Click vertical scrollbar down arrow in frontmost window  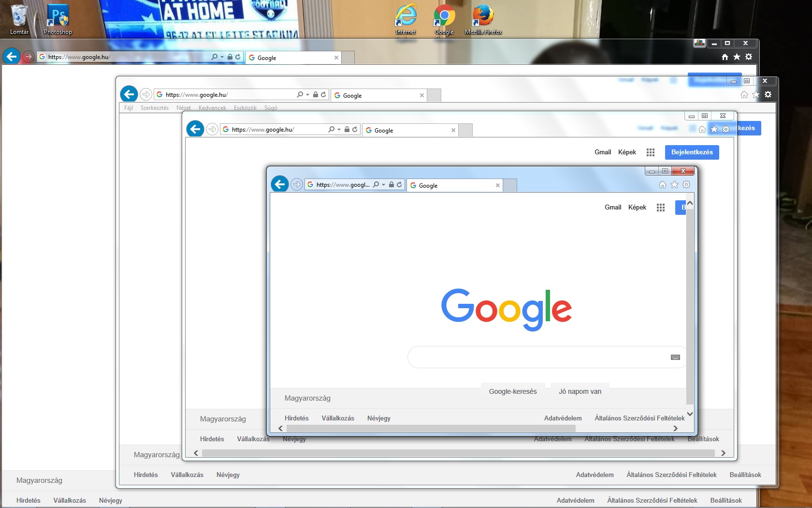coord(690,414)
